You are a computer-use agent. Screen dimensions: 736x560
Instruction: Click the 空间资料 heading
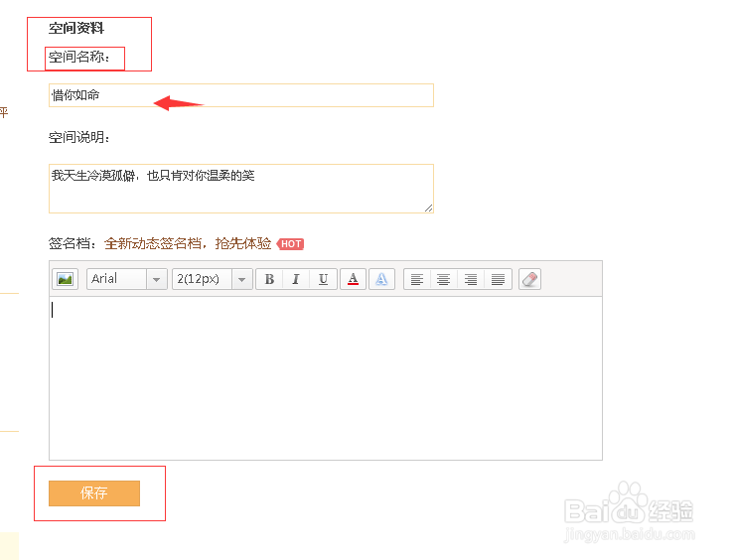(x=76, y=28)
